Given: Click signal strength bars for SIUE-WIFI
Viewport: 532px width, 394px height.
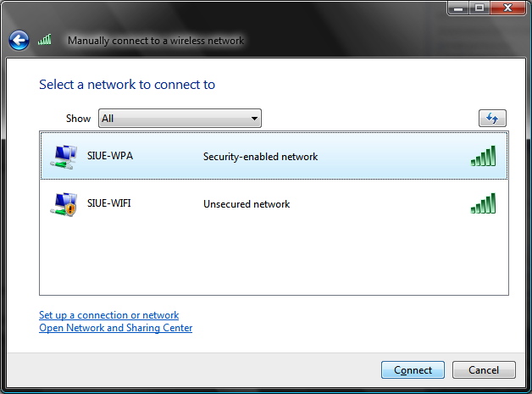Looking at the screenshot, I should click(483, 204).
